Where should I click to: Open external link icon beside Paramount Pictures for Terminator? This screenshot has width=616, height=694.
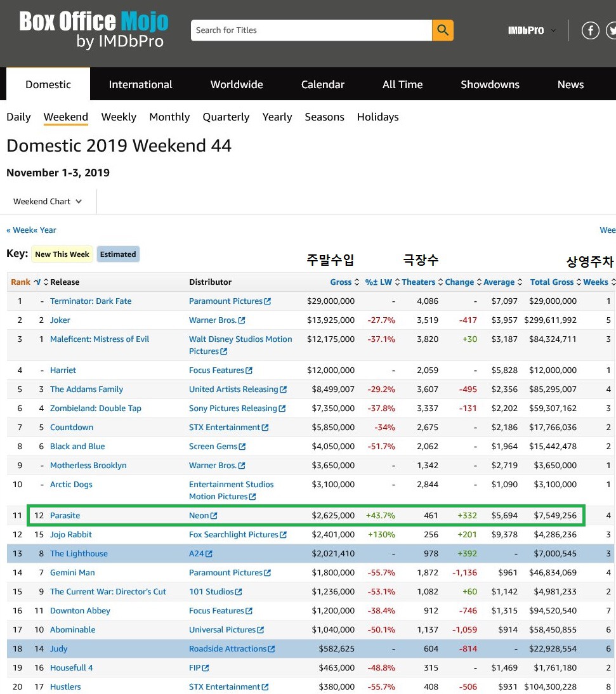(x=267, y=301)
